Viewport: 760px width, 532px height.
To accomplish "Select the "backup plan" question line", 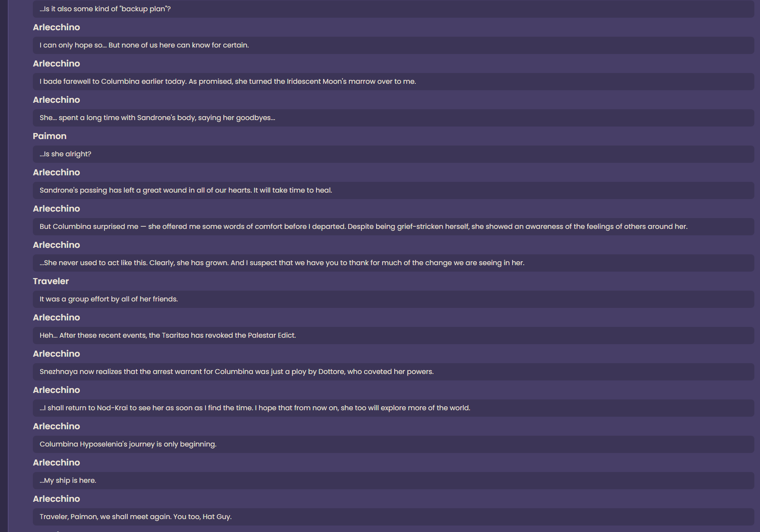I will (x=393, y=9).
